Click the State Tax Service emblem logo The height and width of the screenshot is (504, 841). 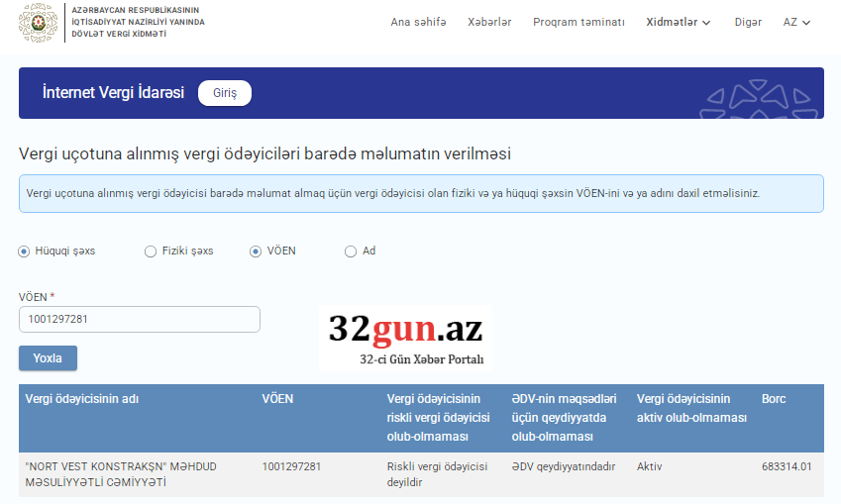(38, 23)
